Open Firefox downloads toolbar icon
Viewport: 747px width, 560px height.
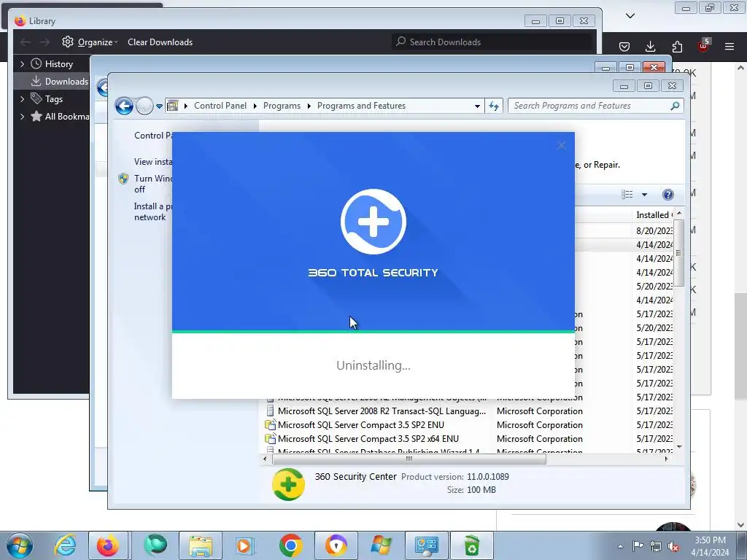click(x=650, y=46)
